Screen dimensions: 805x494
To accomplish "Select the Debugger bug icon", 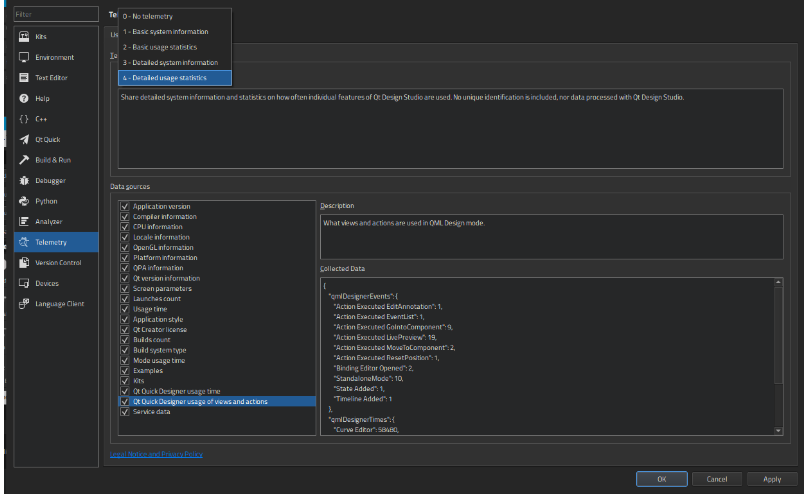I will (x=24, y=180).
